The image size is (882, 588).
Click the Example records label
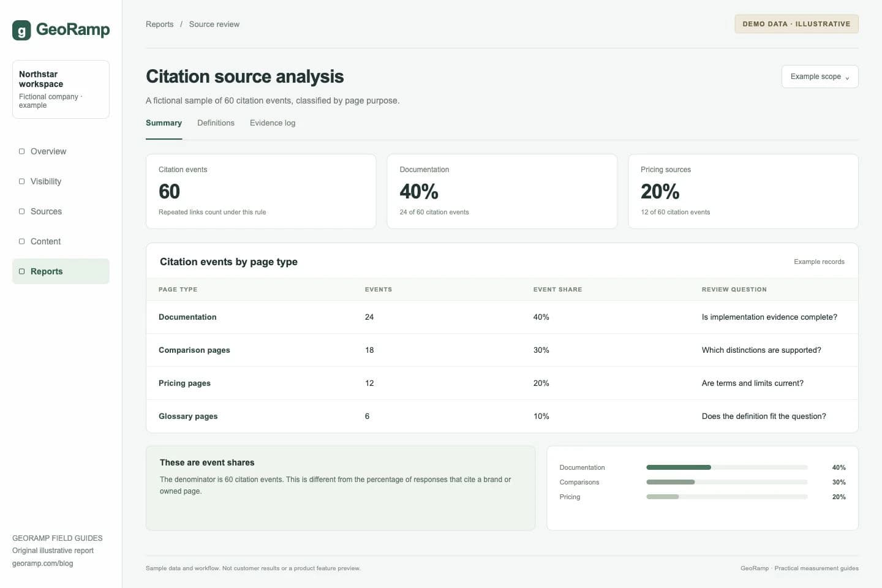pyautogui.click(x=819, y=262)
